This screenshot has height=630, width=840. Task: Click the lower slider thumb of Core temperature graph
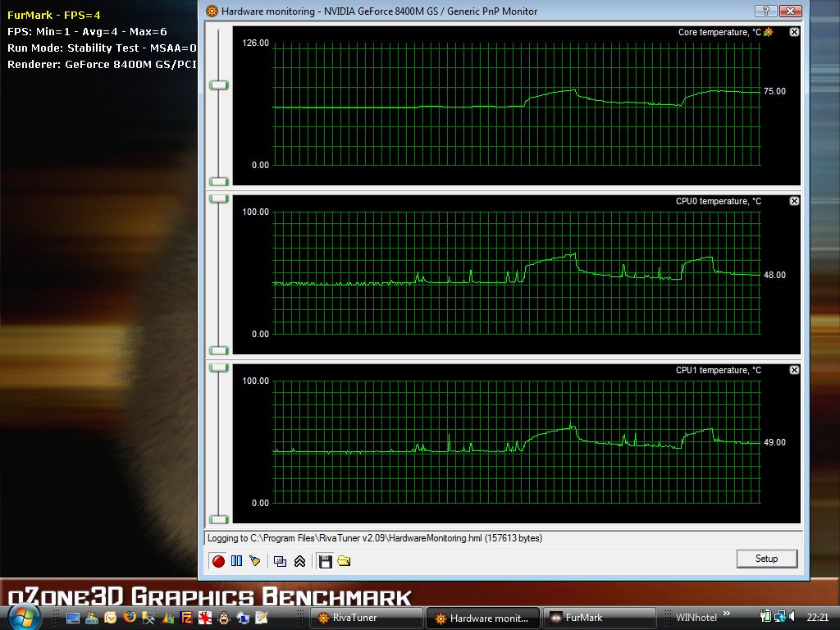218,181
